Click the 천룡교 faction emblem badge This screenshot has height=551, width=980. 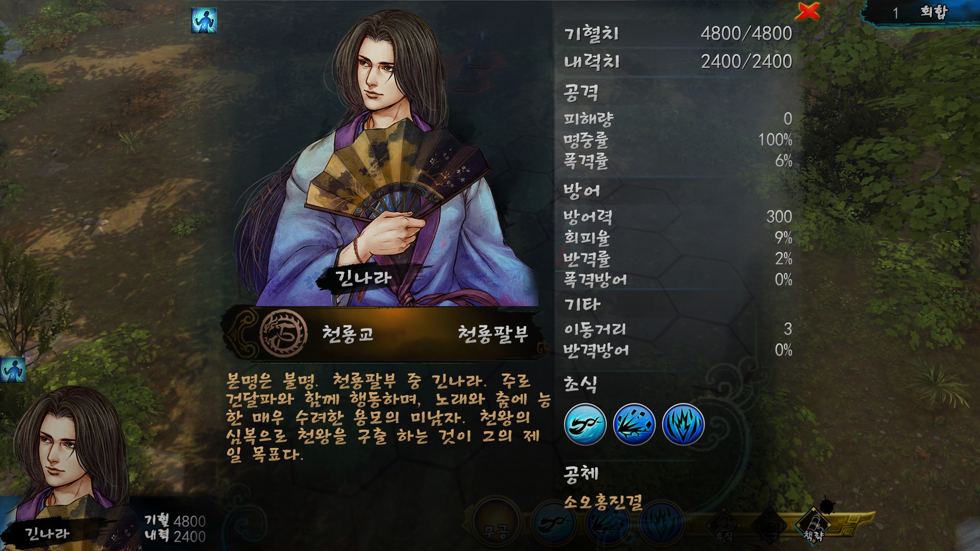coord(284,334)
